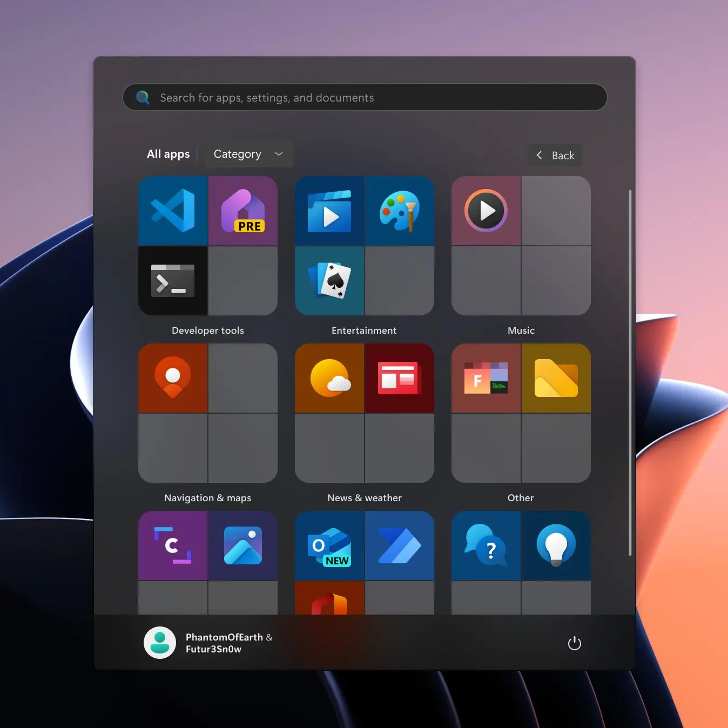
Task: Click the Navigation & maps category label
Action: click(208, 498)
